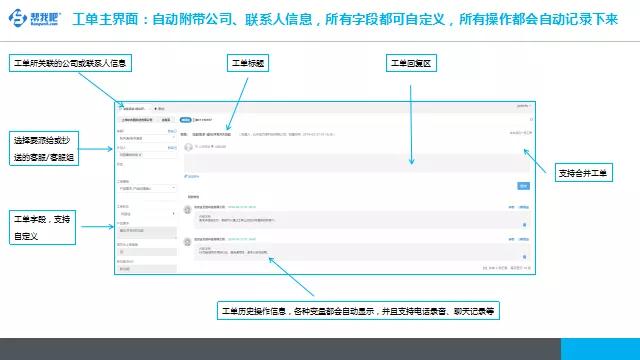Click the 帮我吧 logo at top left

click(35, 18)
